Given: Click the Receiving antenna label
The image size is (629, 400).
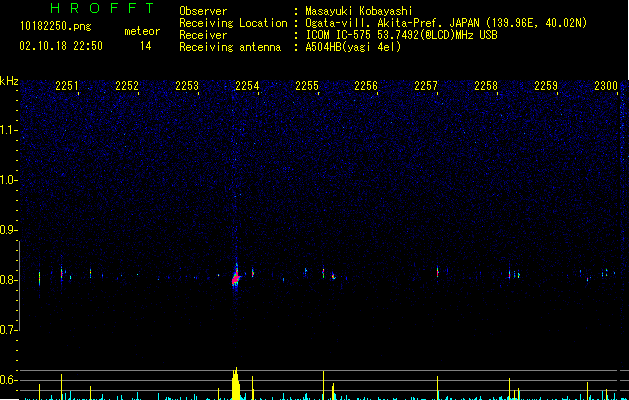Looking at the screenshot, I should (230, 47).
